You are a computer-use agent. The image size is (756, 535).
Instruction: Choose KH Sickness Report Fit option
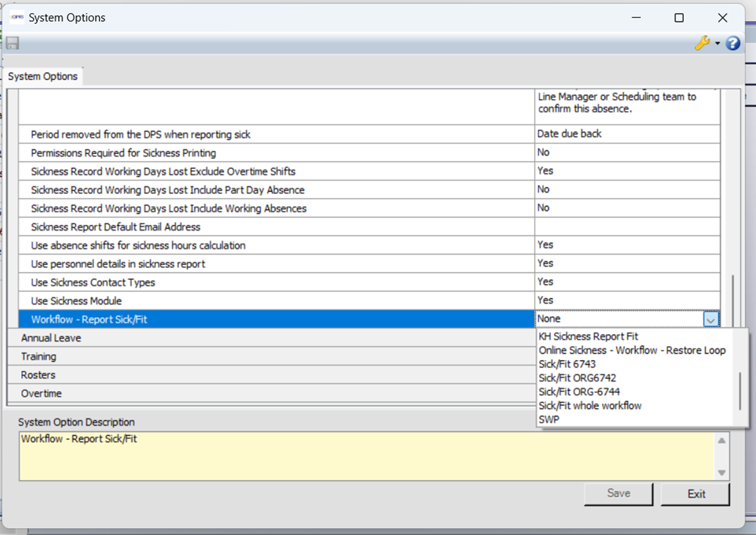[x=588, y=336]
